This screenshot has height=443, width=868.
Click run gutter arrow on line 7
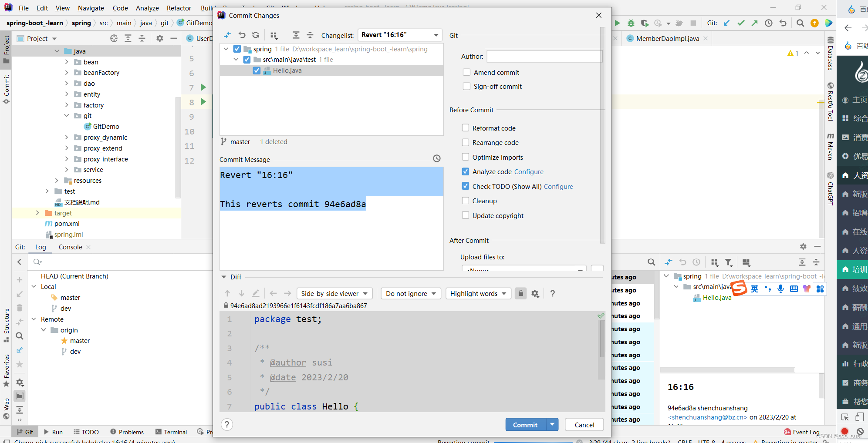tap(203, 87)
